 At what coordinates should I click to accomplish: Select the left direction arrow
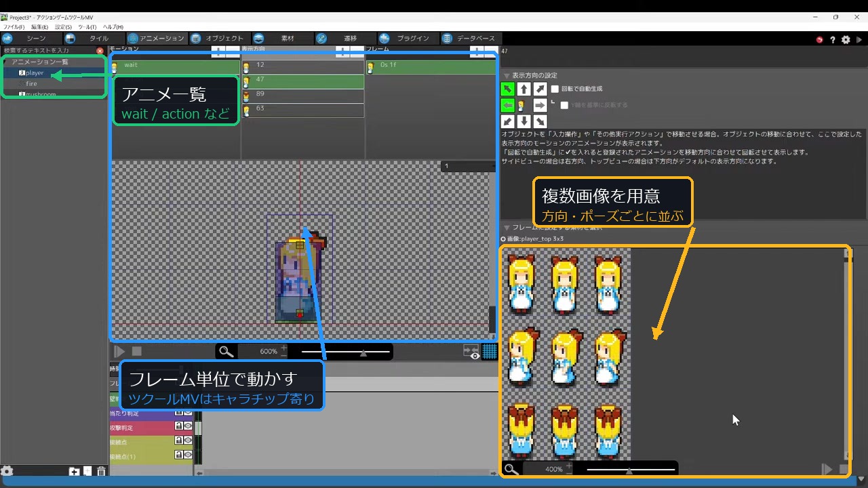point(507,105)
